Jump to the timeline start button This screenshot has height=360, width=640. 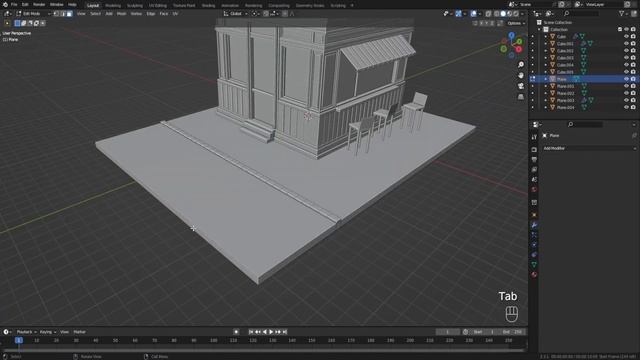[x=251, y=332]
